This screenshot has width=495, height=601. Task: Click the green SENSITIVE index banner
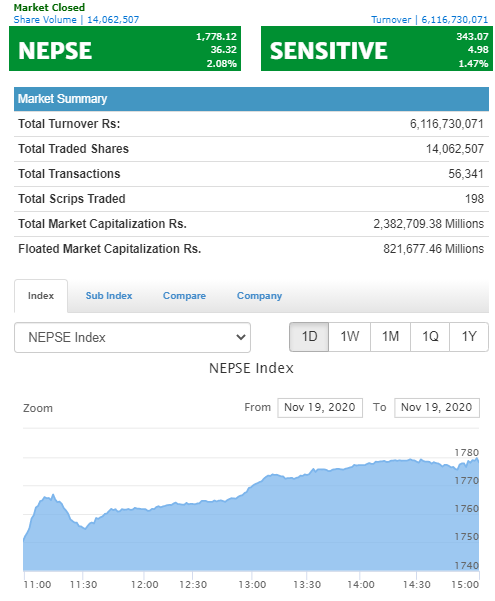pos(377,49)
